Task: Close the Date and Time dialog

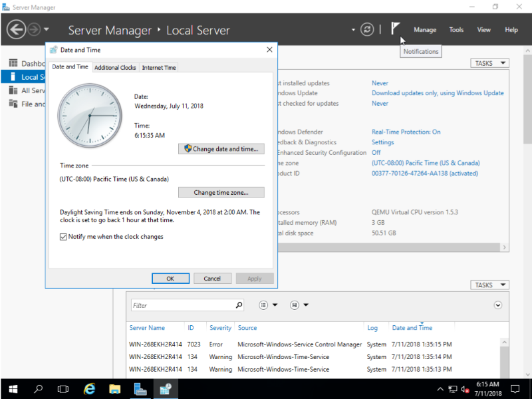Action: coord(269,50)
